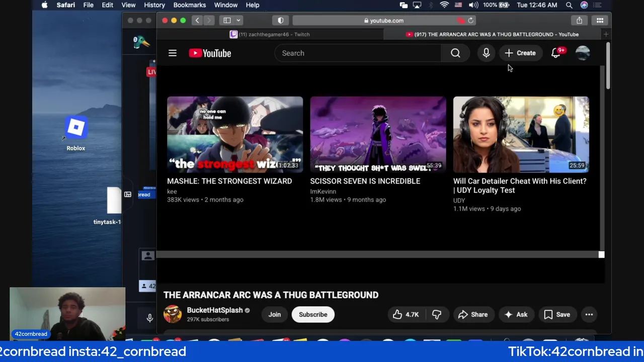Screen dimensions: 644x362
Task: Open Safari share sheet
Action: click(580, 21)
